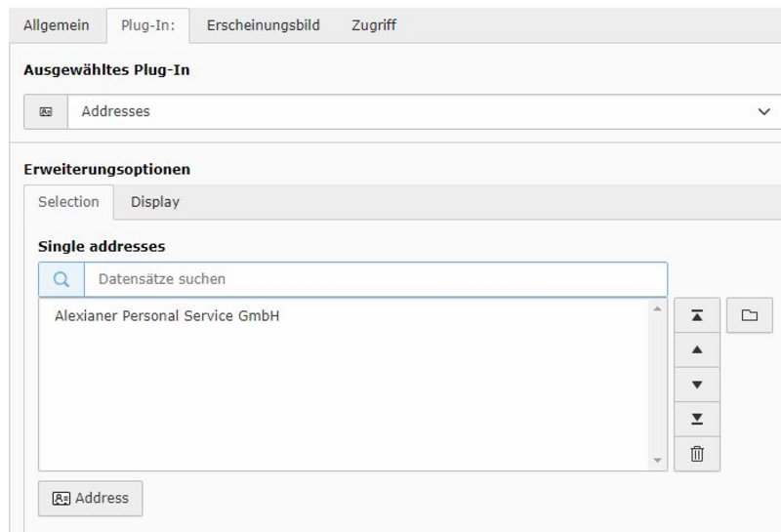
Task: Move selected address to top of list
Action: tap(697, 315)
